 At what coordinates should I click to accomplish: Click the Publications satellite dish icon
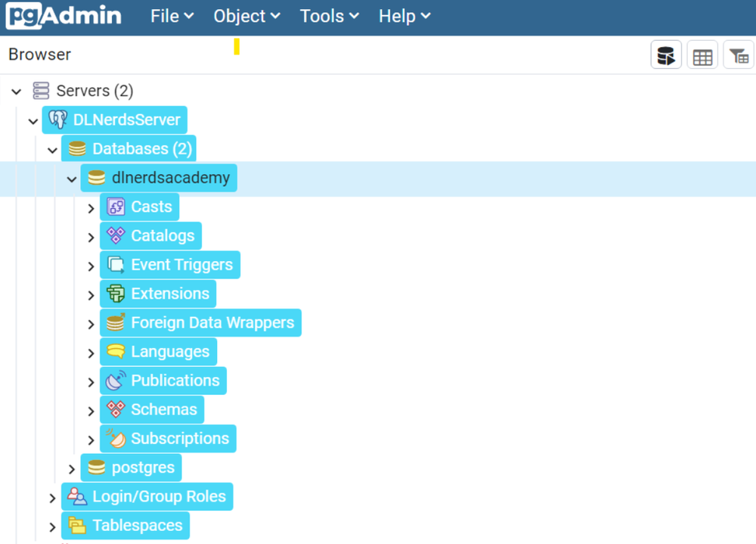[x=116, y=381]
